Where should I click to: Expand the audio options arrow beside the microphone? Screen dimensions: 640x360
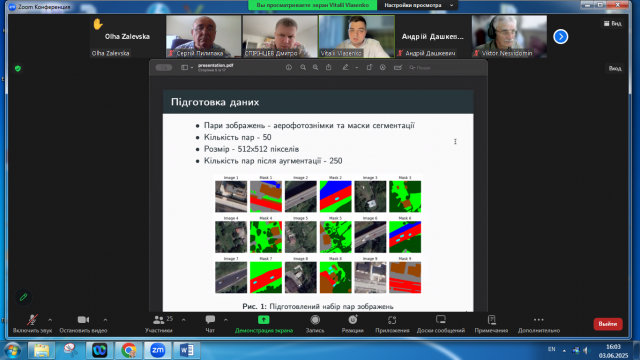point(50,320)
